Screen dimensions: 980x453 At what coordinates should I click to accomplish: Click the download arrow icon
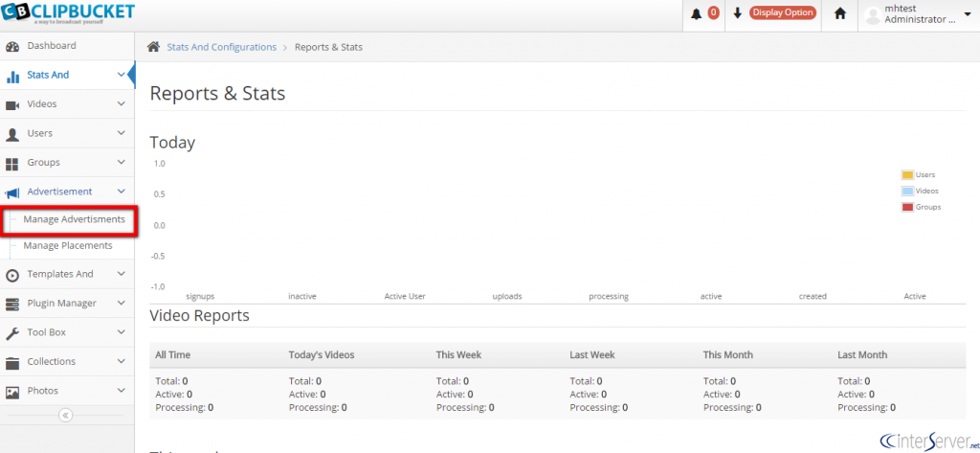point(738,13)
